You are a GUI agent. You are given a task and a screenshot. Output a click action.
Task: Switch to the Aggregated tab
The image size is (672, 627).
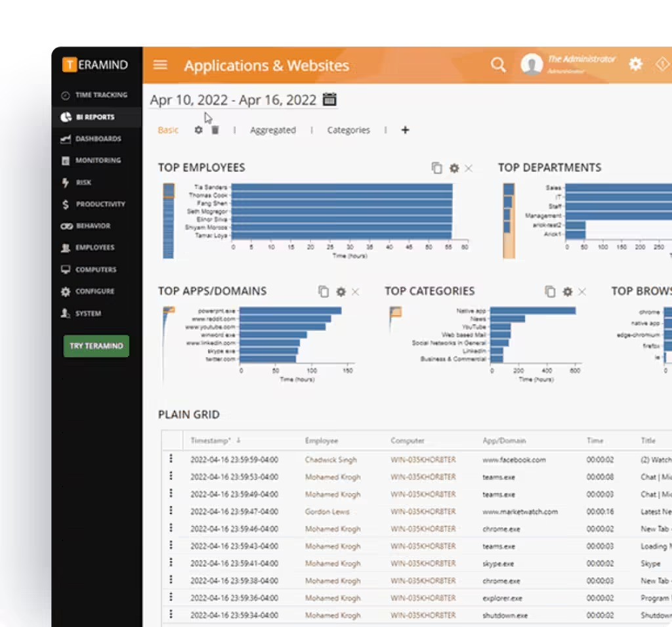[272, 130]
